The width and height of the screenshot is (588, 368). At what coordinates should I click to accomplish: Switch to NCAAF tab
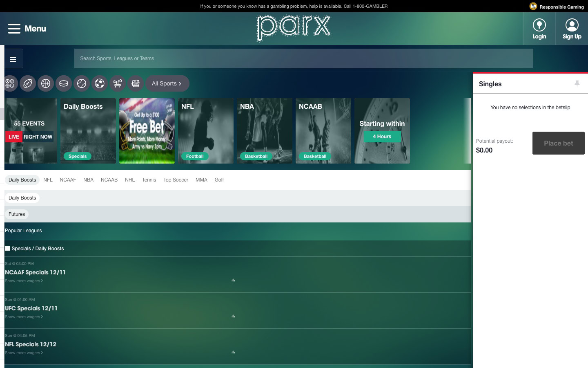coord(68,180)
